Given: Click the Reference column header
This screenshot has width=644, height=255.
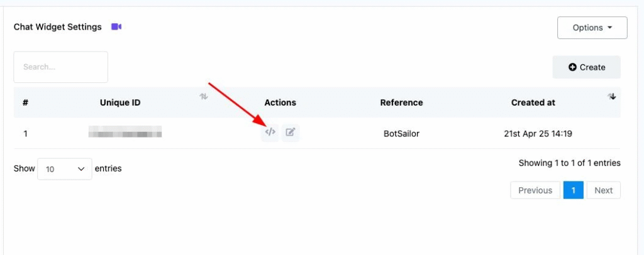Looking at the screenshot, I should (x=401, y=102).
